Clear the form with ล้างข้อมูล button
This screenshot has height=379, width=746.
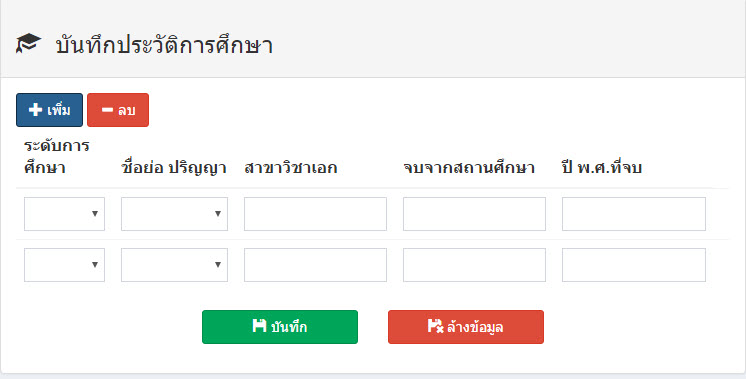466,327
